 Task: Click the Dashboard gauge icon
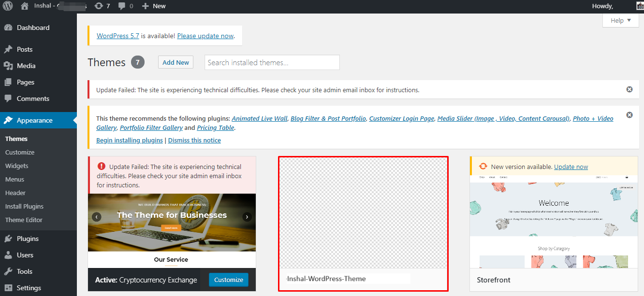point(8,28)
